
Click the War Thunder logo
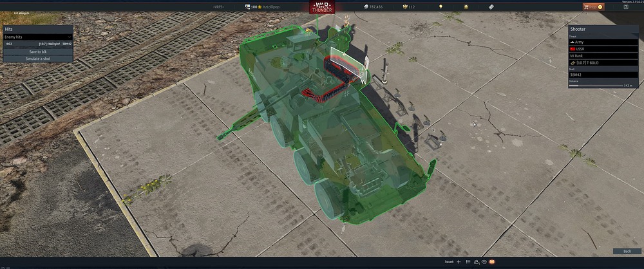(321, 8)
